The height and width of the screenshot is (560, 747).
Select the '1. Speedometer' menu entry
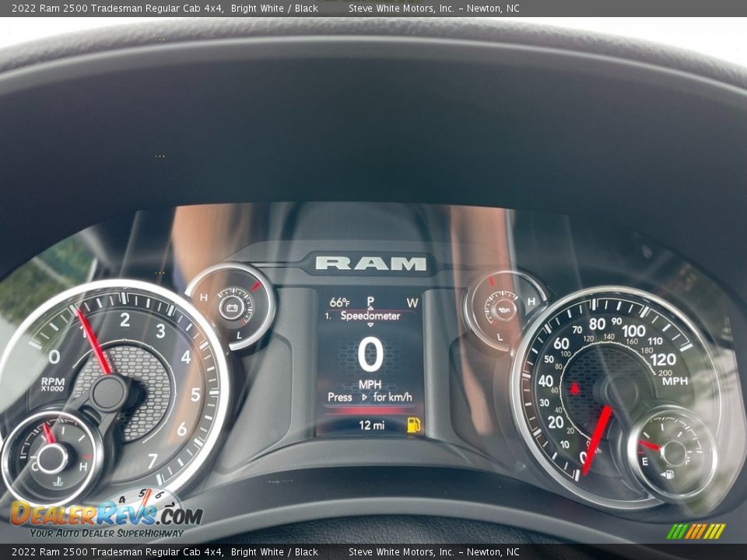[363, 316]
